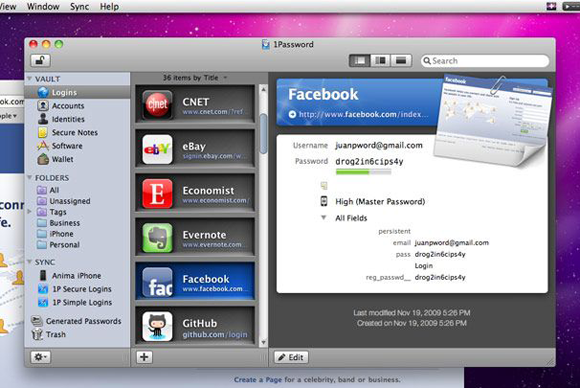580x388 pixels.
Task: Open Secure Notes yellow note icon
Action: pyautogui.click(x=43, y=132)
